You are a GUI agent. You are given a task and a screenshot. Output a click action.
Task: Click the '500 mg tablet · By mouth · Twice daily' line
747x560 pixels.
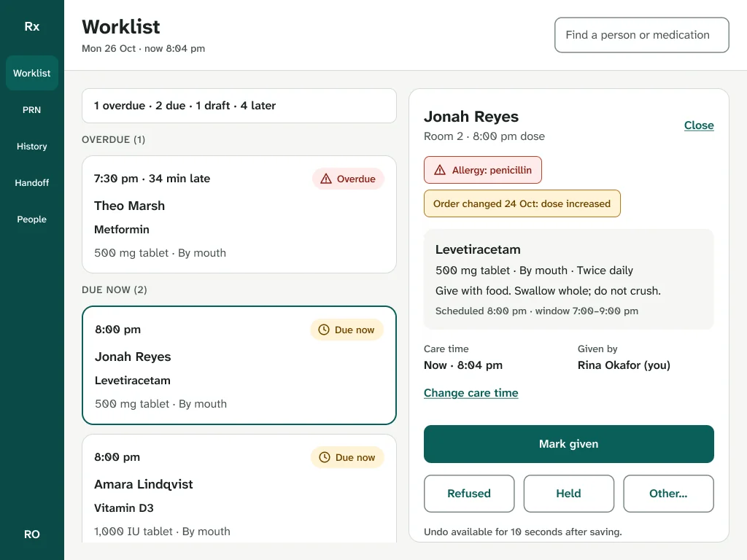[534, 271]
